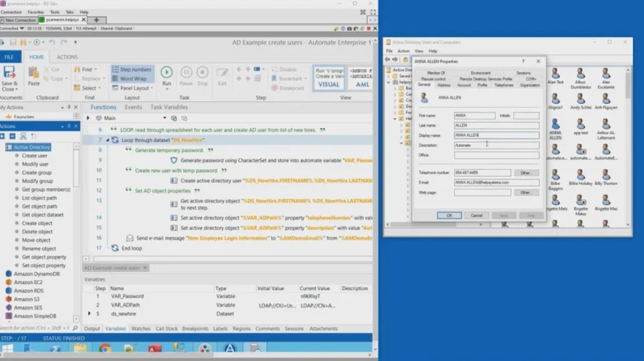Switch to the AML view
The width and height of the screenshot is (644, 361).
click(x=363, y=84)
